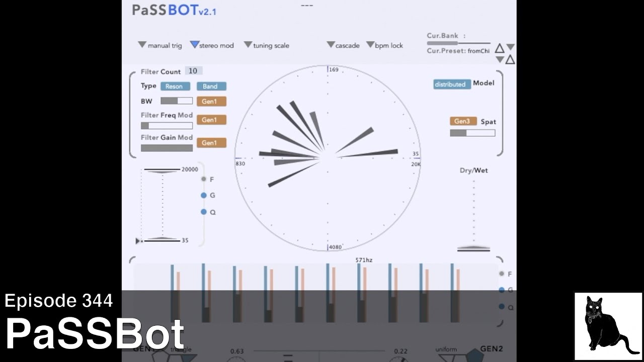Click lower outlined up triangle for preset
644x362 pixels.
[x=510, y=60]
